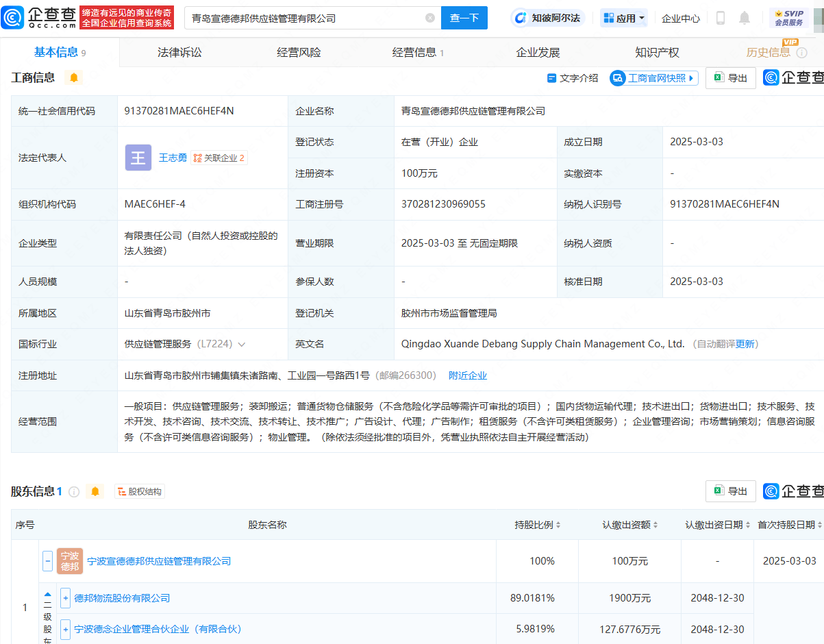Click 宁波德邦 shareholder logo thumbnail
The height and width of the screenshot is (644, 824).
(70, 561)
